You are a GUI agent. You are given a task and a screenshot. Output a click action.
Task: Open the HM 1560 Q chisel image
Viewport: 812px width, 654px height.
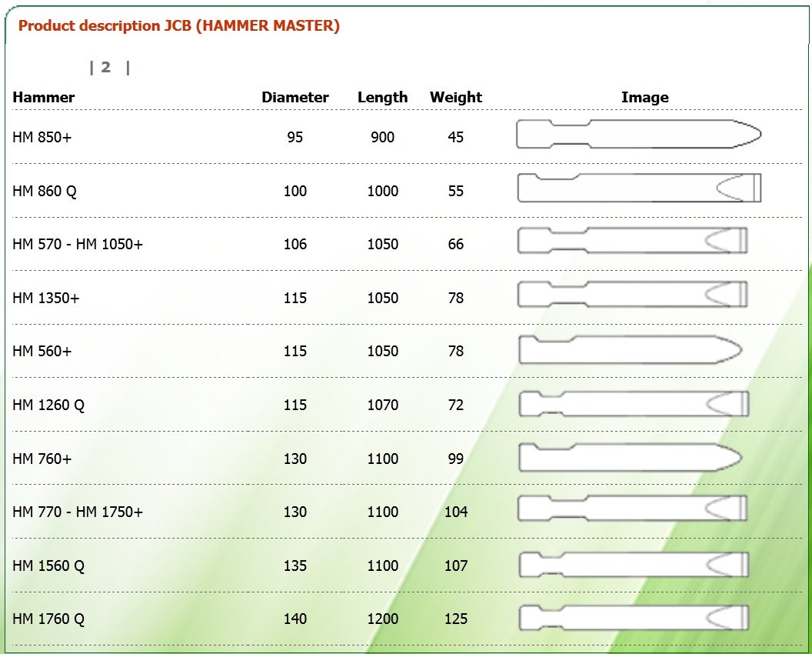tap(634, 564)
